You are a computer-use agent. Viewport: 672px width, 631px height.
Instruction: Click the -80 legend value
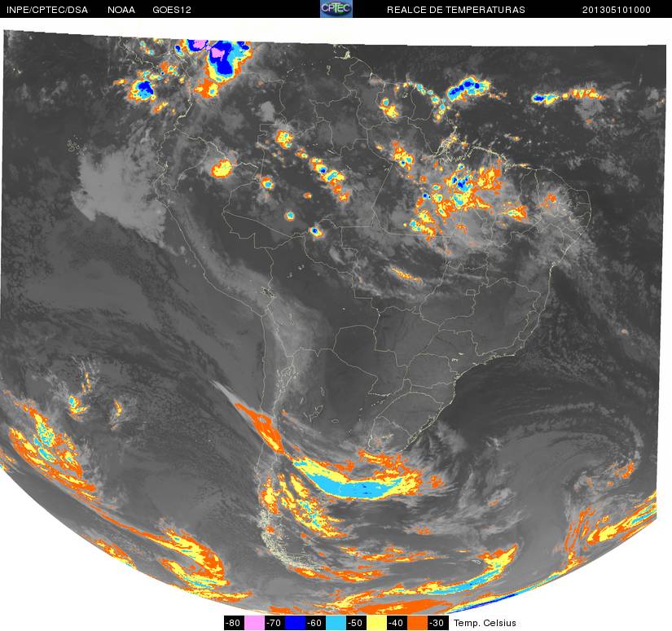point(234,623)
